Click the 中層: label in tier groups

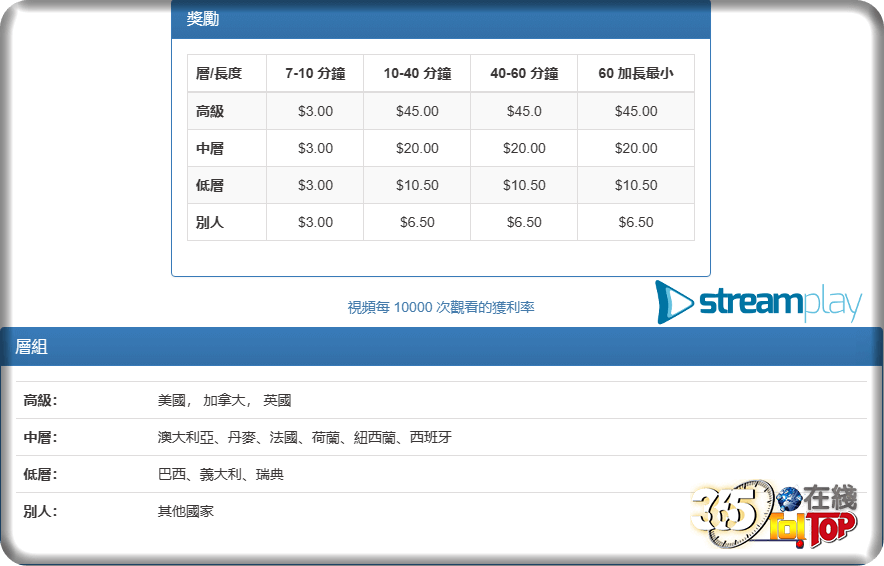pyautogui.click(x=40, y=437)
